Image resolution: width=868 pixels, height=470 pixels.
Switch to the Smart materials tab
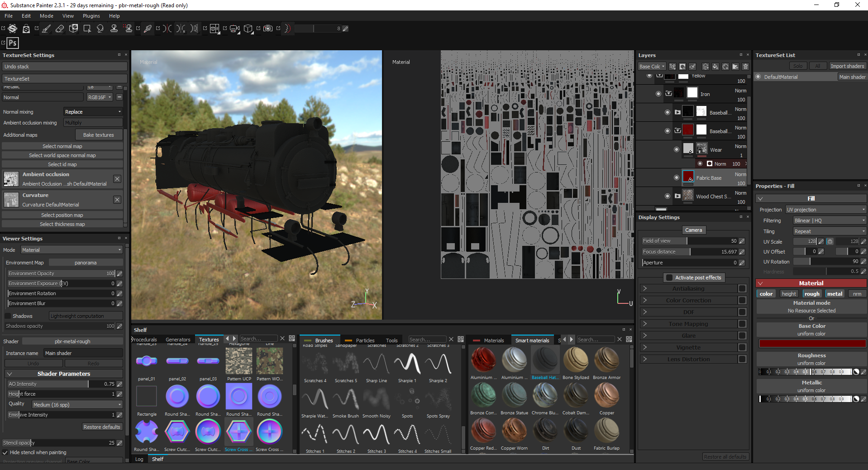532,340
